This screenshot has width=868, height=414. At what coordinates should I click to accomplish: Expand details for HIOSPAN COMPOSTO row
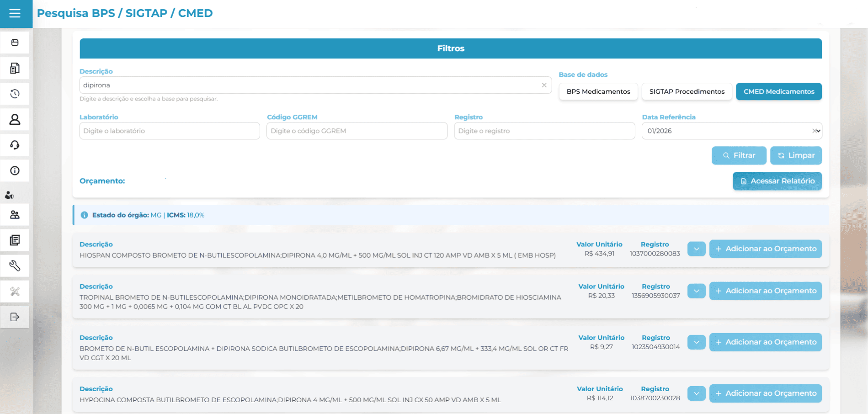pos(696,249)
